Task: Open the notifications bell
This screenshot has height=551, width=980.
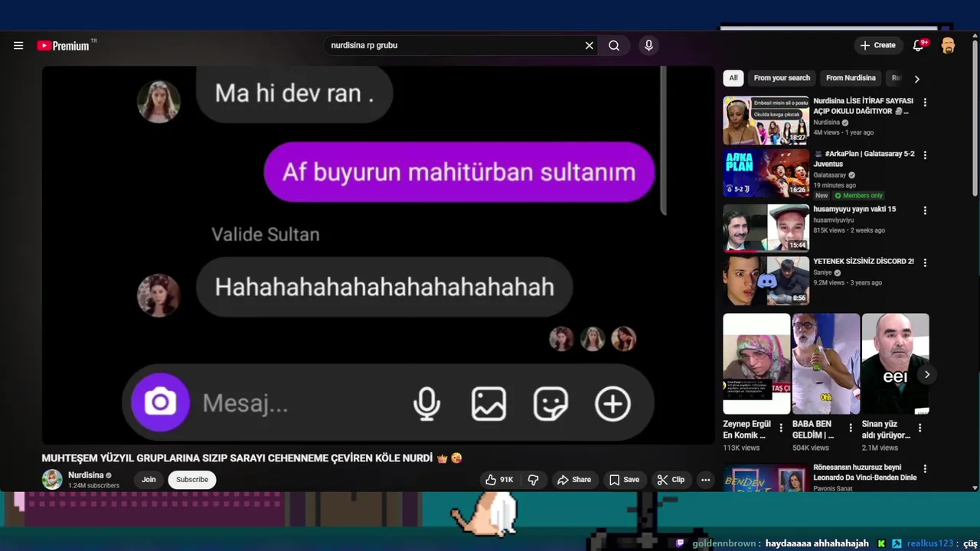Action: pos(918,46)
